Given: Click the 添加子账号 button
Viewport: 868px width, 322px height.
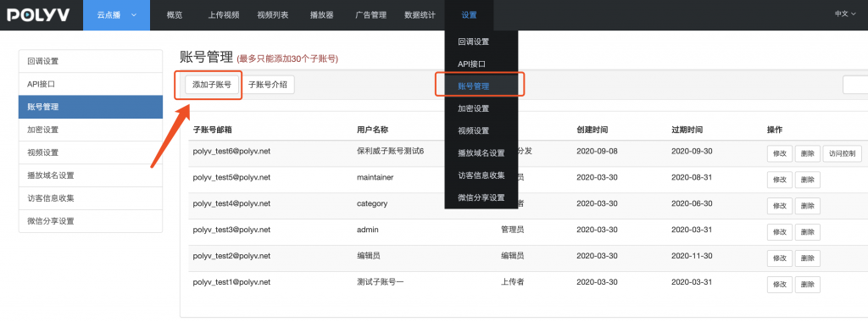Looking at the screenshot, I should click(x=211, y=86).
